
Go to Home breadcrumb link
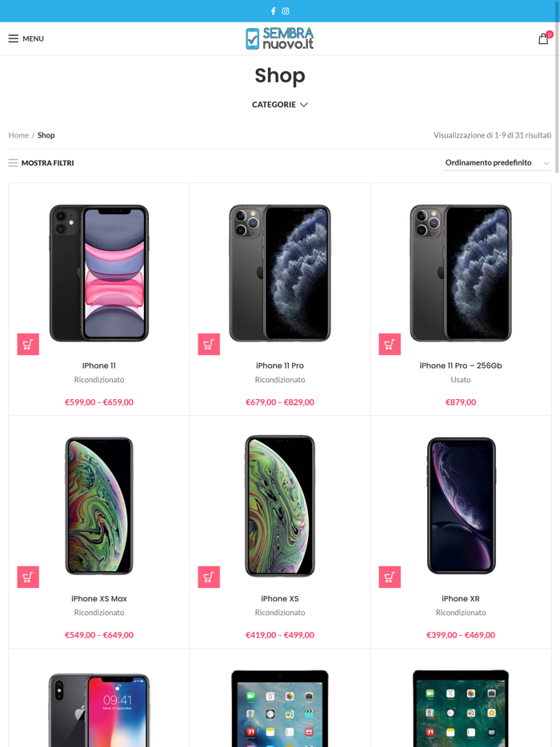tap(18, 135)
